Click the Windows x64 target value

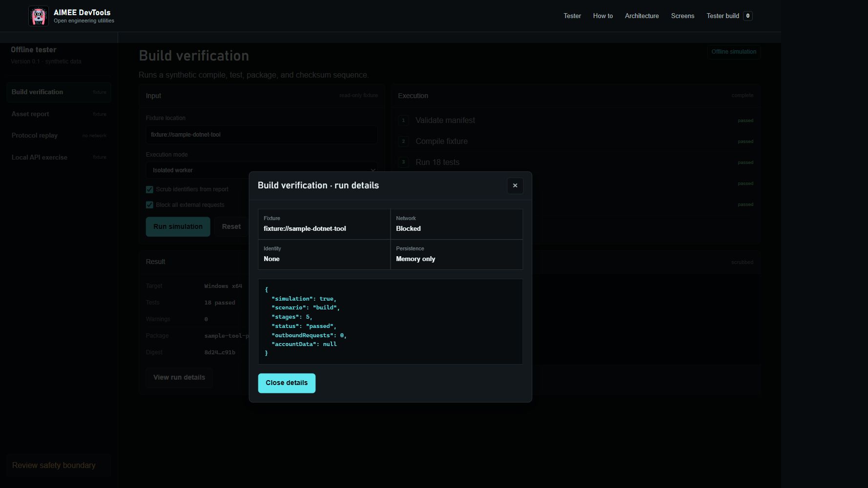pyautogui.click(x=223, y=286)
